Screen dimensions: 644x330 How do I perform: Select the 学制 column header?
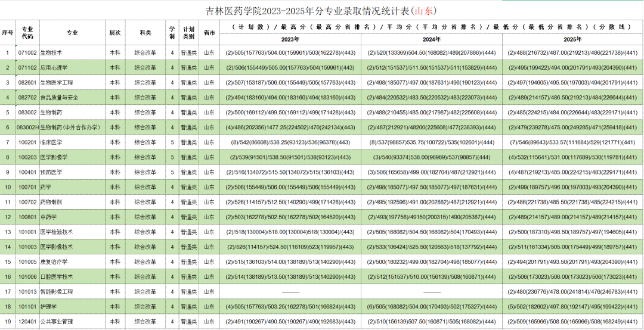[172, 33]
